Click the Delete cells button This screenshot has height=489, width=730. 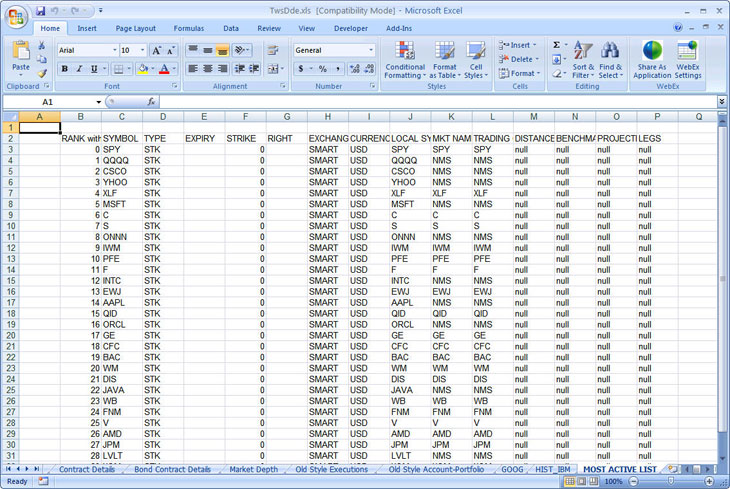(x=518, y=59)
